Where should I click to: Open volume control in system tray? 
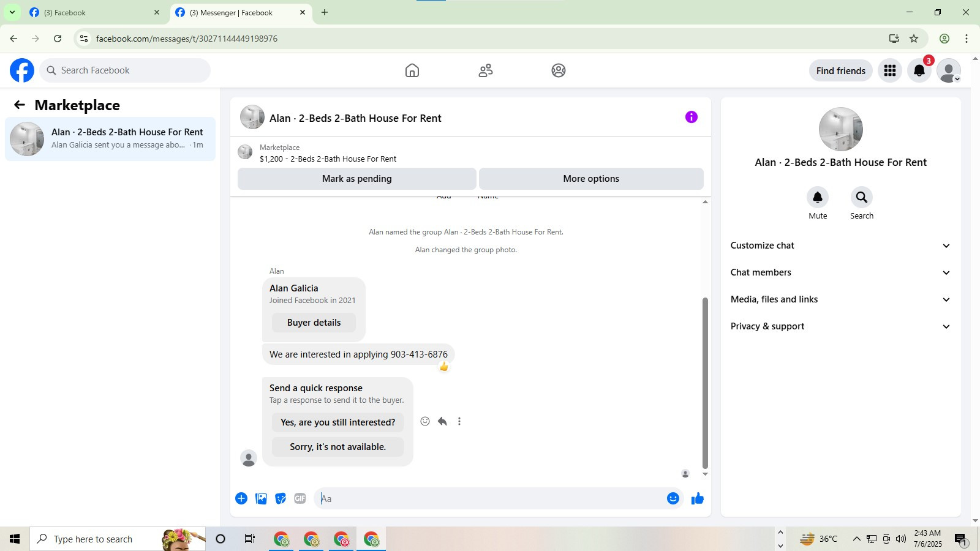(900, 539)
